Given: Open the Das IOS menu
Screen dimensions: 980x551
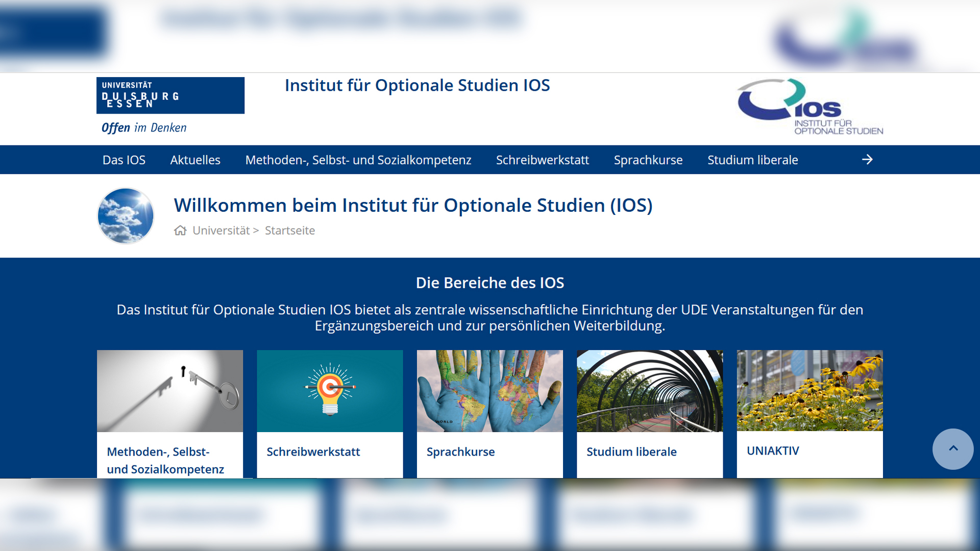Looking at the screenshot, I should [x=124, y=160].
